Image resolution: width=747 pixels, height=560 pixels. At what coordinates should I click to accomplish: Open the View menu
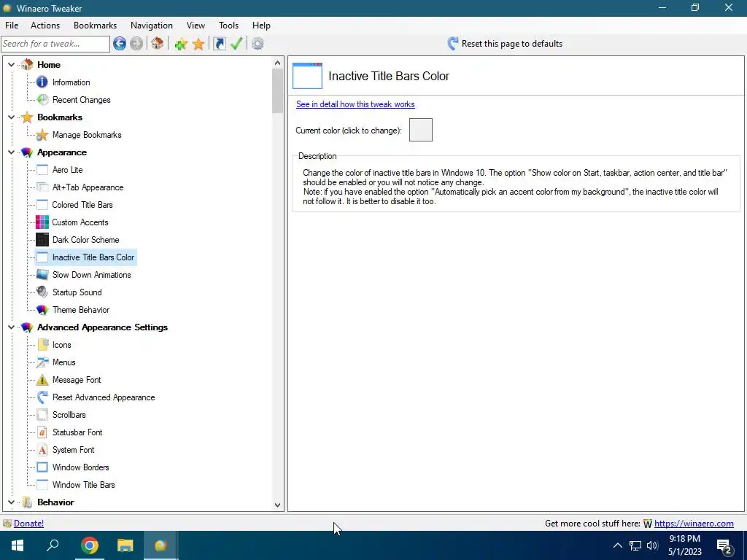click(x=196, y=26)
